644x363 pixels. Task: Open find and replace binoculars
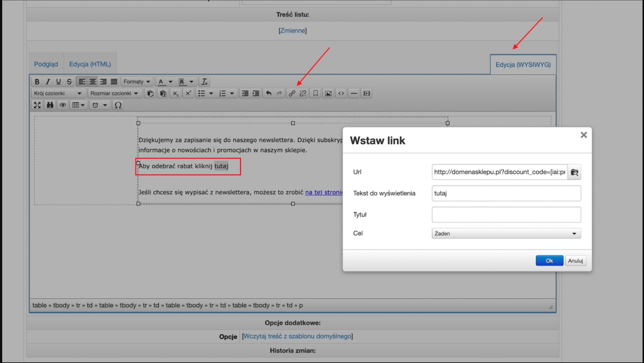[50, 105]
